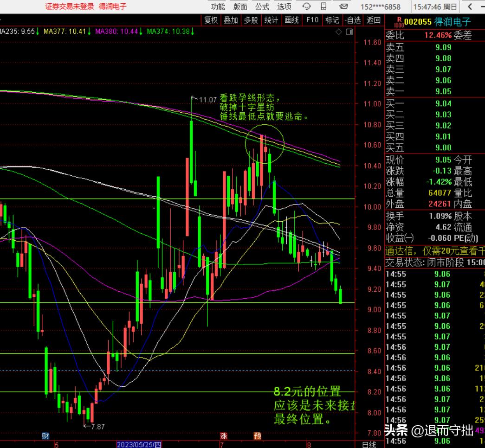This screenshot has width=485, height=448.
Task: Click the MA377: 10.41 indicator label
Action: (x=67, y=32)
